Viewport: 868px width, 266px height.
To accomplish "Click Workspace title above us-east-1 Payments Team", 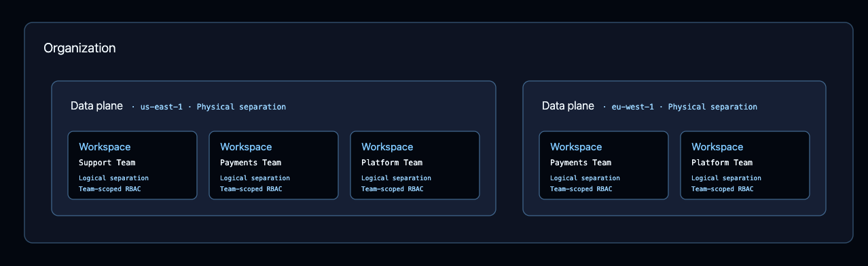I will [x=246, y=147].
